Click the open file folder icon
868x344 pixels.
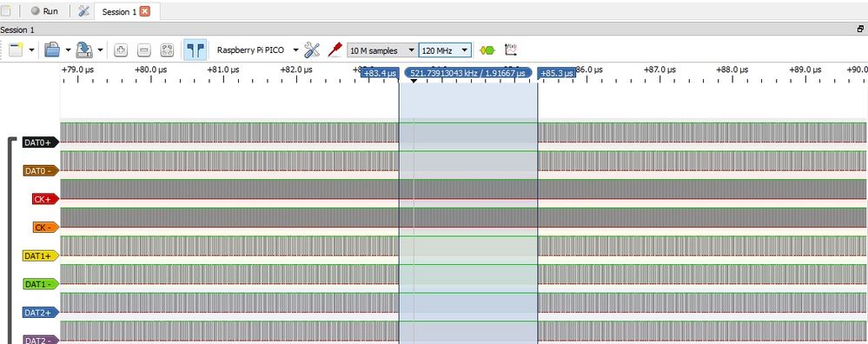coord(52,50)
